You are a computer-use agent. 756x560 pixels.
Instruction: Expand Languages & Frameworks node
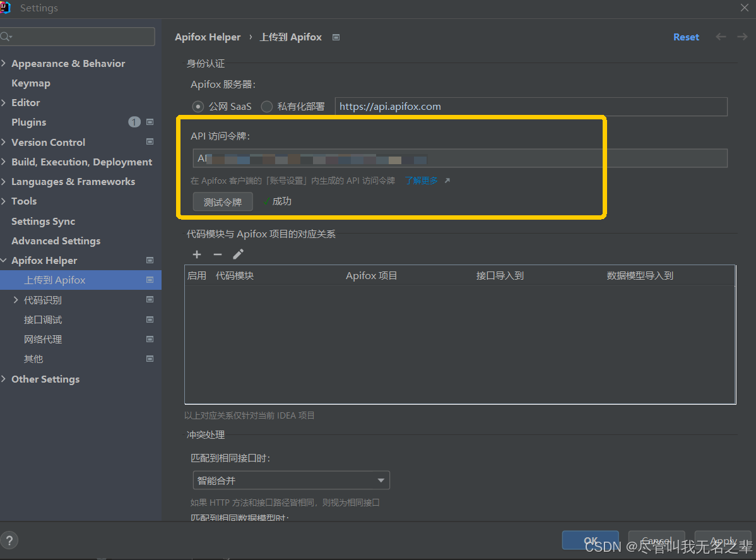4,181
